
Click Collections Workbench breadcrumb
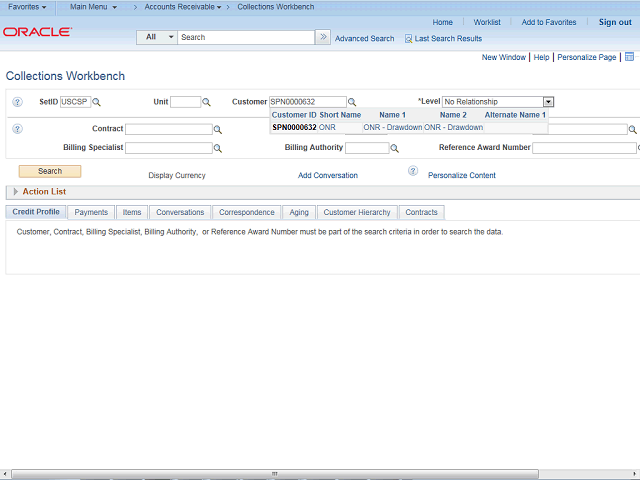coord(276,7)
